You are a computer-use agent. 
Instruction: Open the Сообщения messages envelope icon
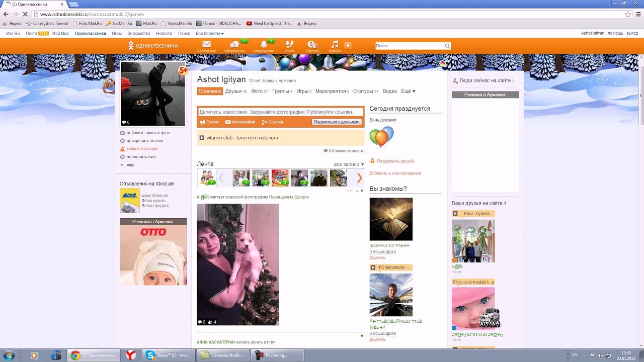point(206,44)
